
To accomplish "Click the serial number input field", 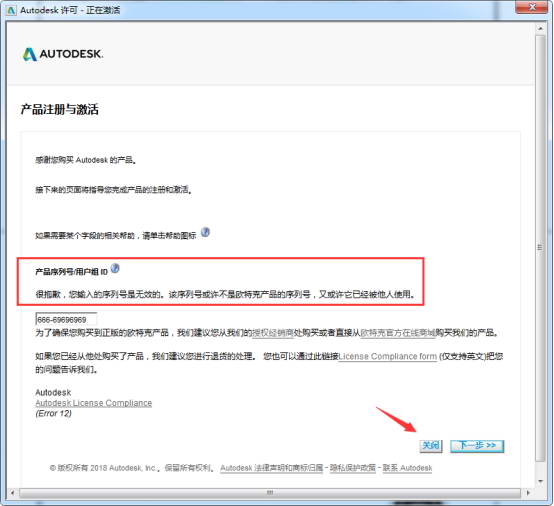I will [x=66, y=319].
